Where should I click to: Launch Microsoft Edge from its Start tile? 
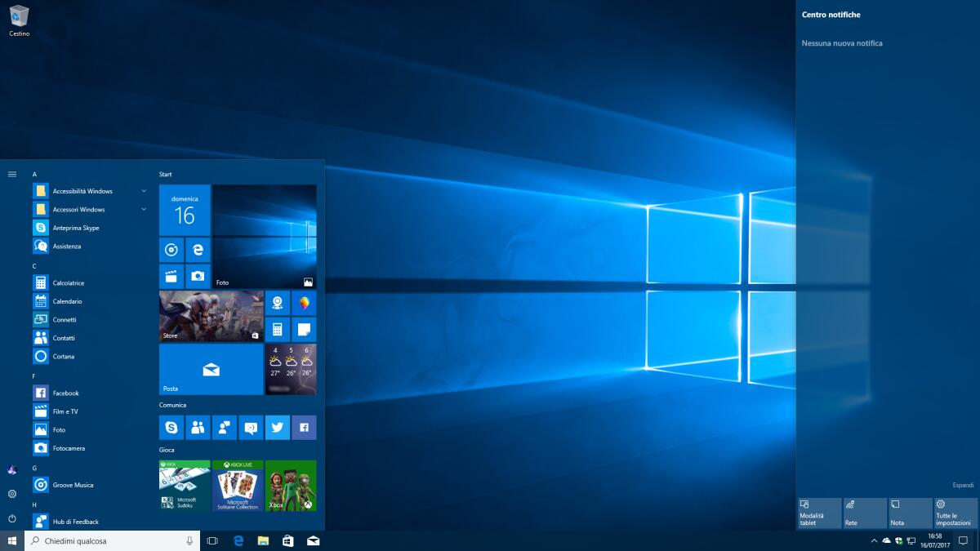[197, 250]
